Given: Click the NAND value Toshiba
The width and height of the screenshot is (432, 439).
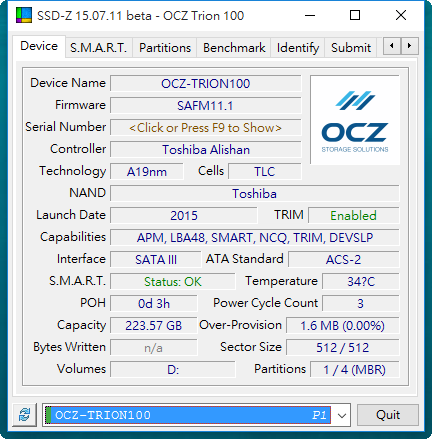Looking at the screenshot, I should pyautogui.click(x=255, y=194).
